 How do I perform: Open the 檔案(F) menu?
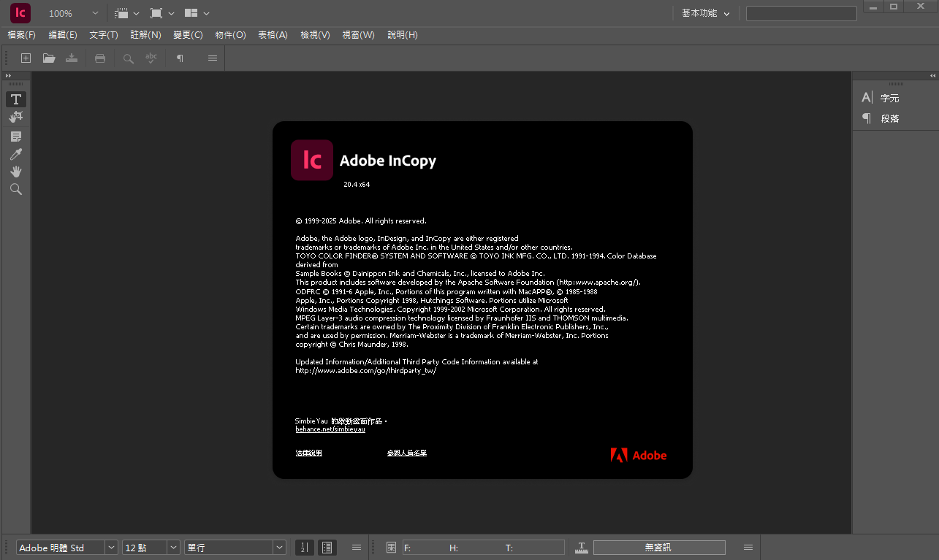21,35
